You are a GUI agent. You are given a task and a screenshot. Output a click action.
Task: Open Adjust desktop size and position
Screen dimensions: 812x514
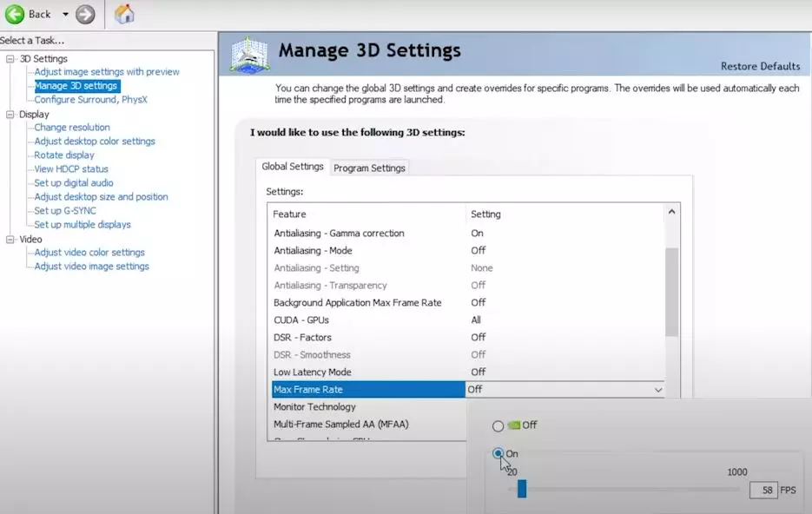[101, 197]
